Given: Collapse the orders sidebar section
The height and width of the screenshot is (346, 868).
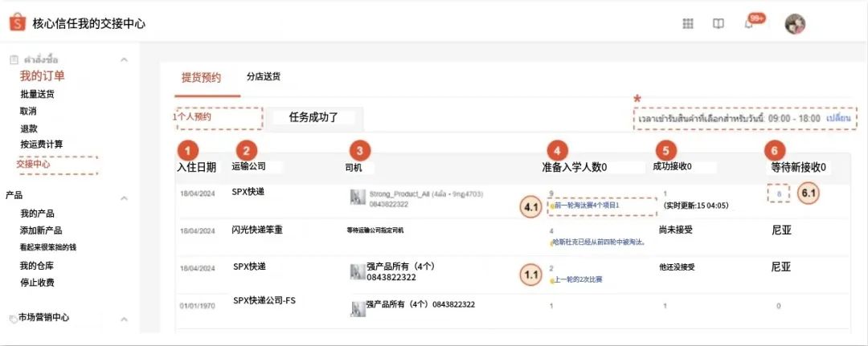Looking at the screenshot, I should [124, 60].
